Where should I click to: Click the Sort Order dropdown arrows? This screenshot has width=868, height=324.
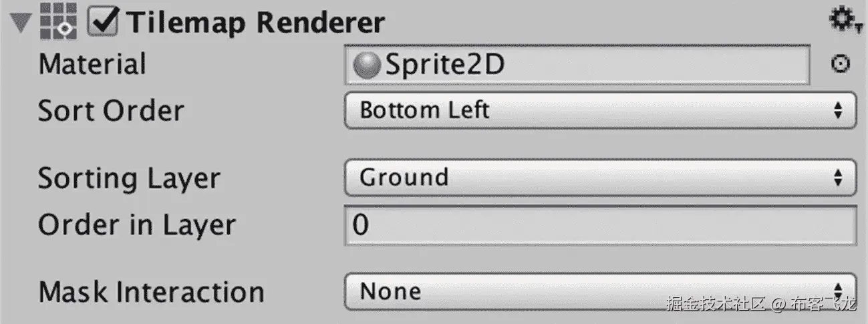click(839, 111)
